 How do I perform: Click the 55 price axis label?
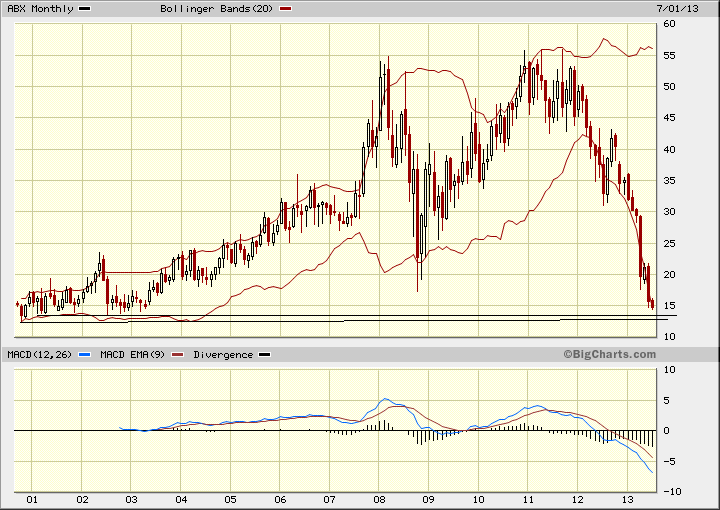coord(669,56)
